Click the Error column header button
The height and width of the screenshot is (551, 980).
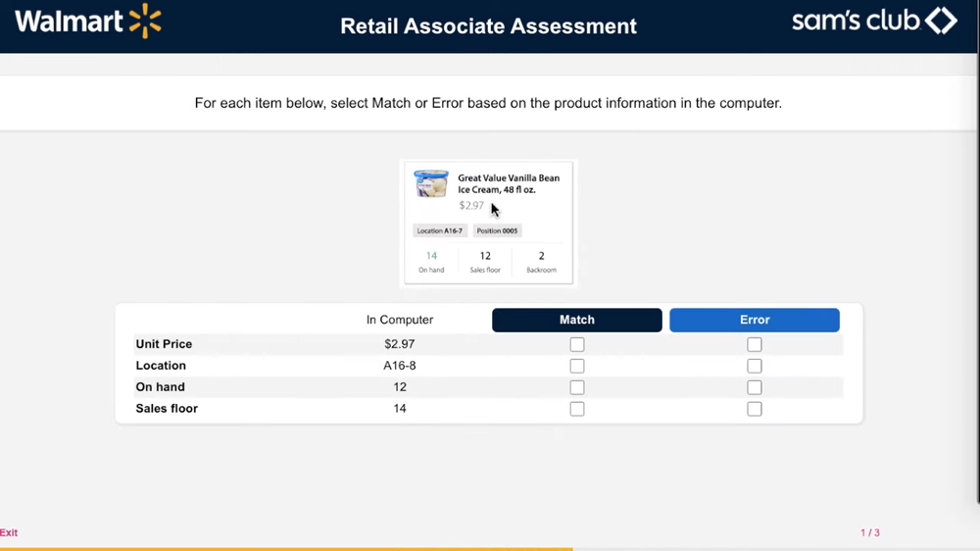pos(755,320)
